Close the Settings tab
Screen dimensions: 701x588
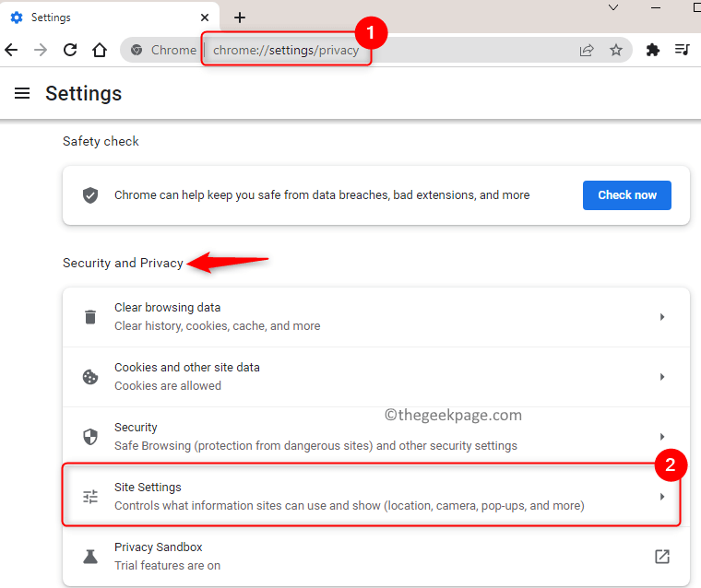pyautogui.click(x=205, y=18)
